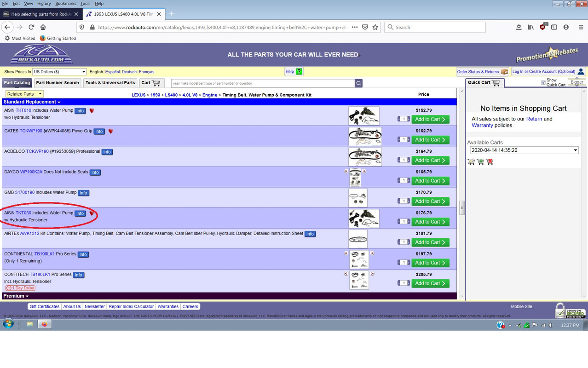Expand the Premium section
Screen dimensions: 588x368
click(16, 296)
